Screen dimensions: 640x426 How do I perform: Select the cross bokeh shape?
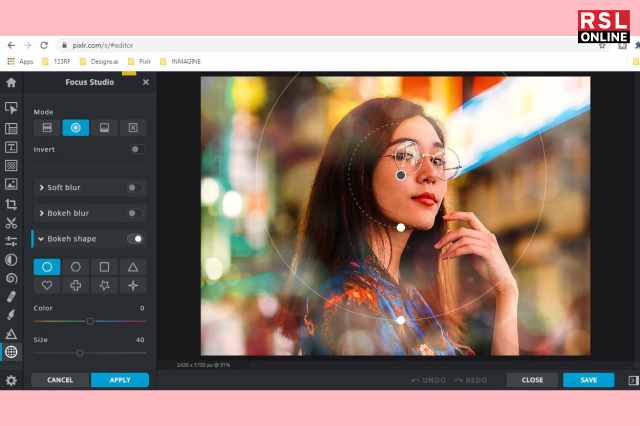pos(76,285)
